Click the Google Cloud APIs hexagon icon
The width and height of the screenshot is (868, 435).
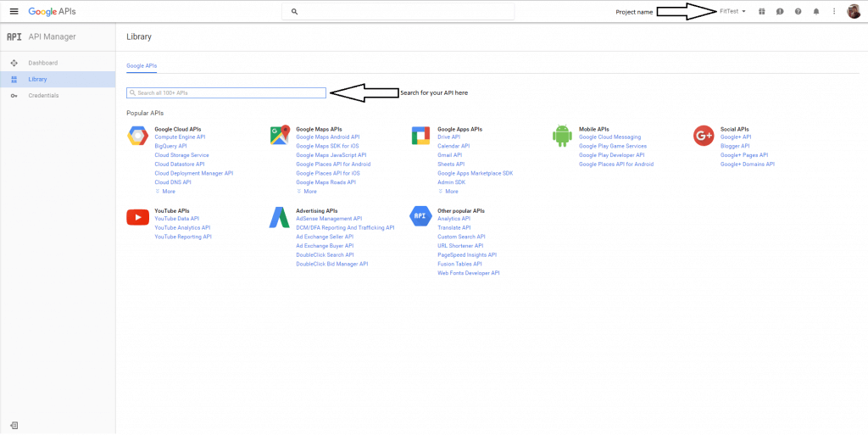coord(137,136)
